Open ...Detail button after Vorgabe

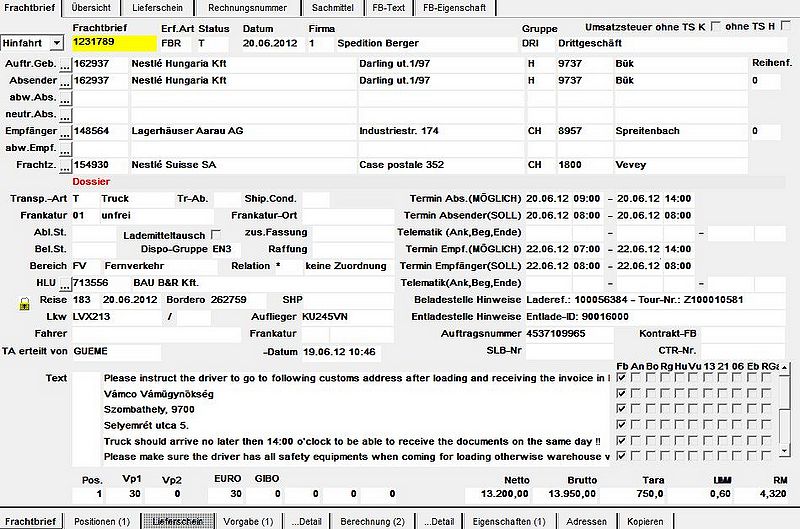tap(306, 521)
